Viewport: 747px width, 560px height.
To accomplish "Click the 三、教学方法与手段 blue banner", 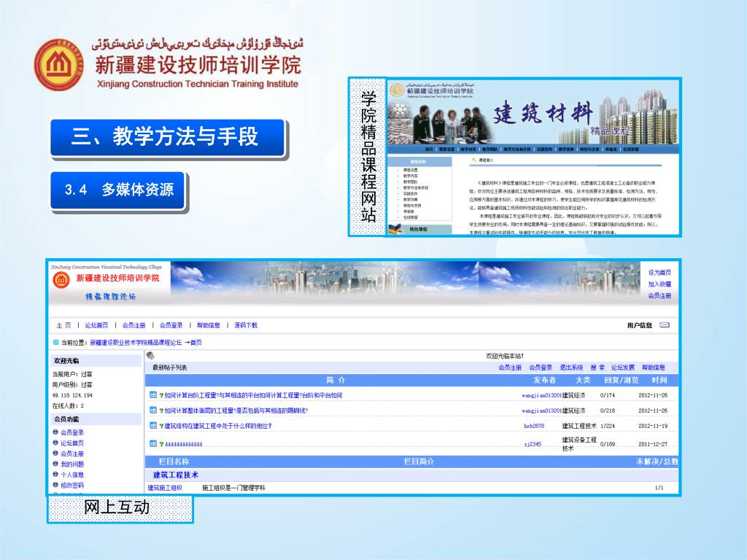I will pos(168,136).
